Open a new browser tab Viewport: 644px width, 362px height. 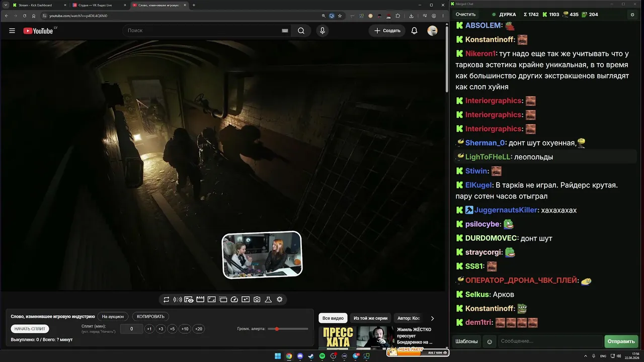194,5
